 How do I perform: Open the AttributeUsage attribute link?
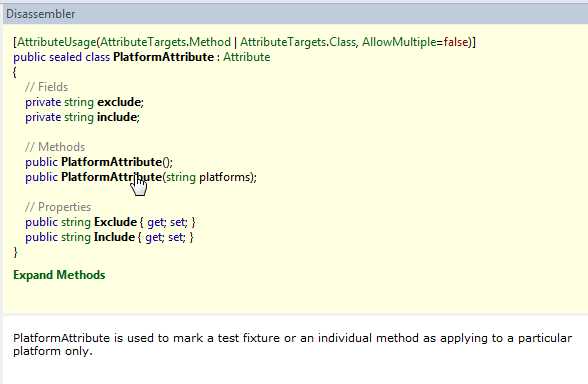pos(57,42)
